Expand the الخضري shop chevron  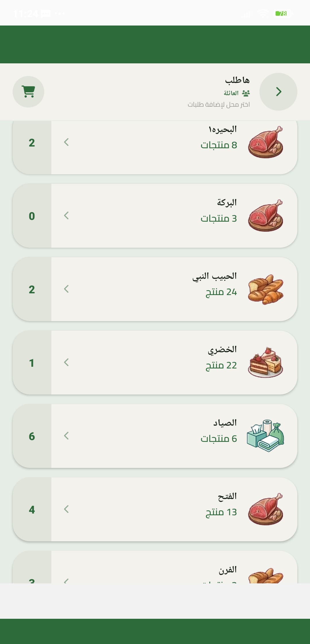pos(66,362)
